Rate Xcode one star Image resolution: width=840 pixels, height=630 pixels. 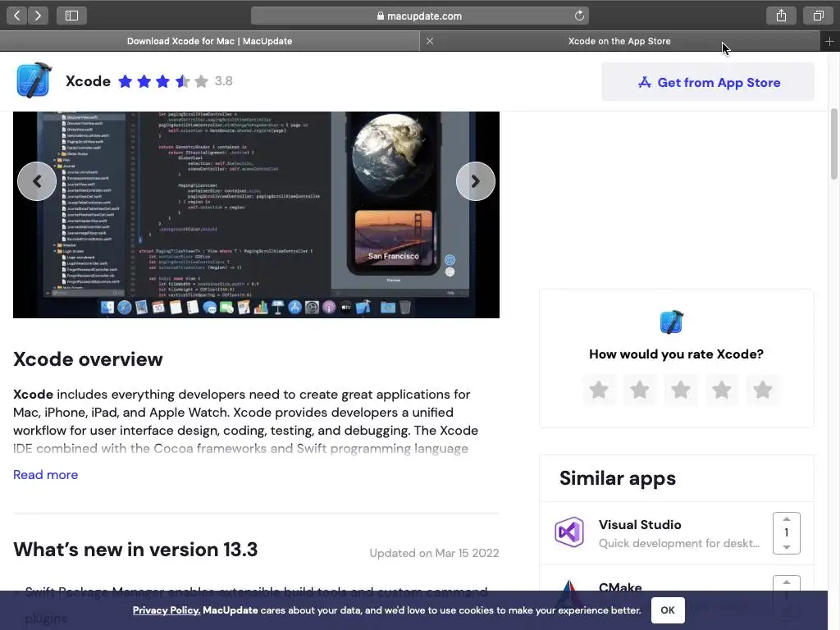pos(598,390)
